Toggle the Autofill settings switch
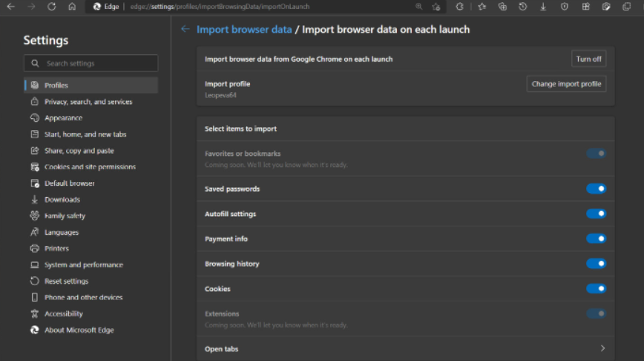Viewport: 644px width, 361px height. [x=596, y=214]
